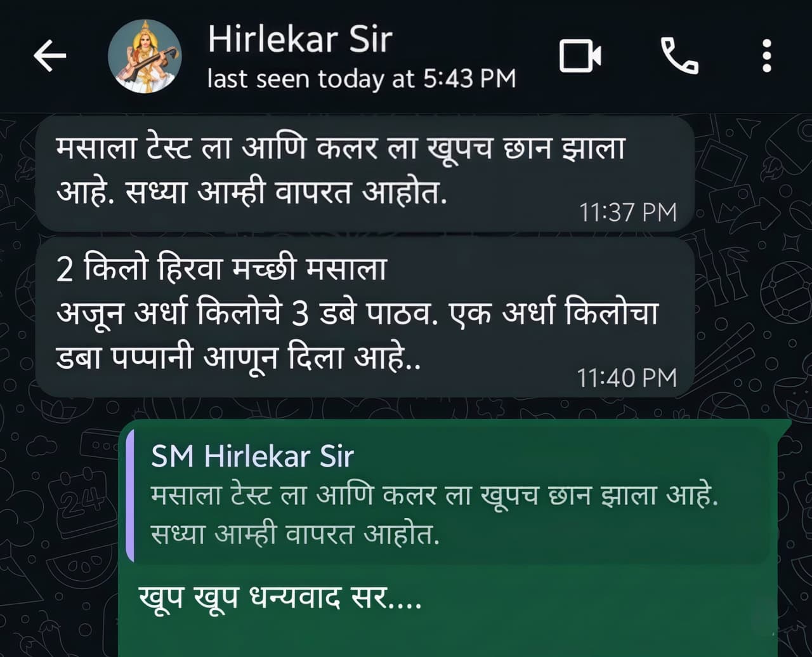Screen dimensions: 812x657
Task: Tap the last seen status text
Action: [x=362, y=79]
